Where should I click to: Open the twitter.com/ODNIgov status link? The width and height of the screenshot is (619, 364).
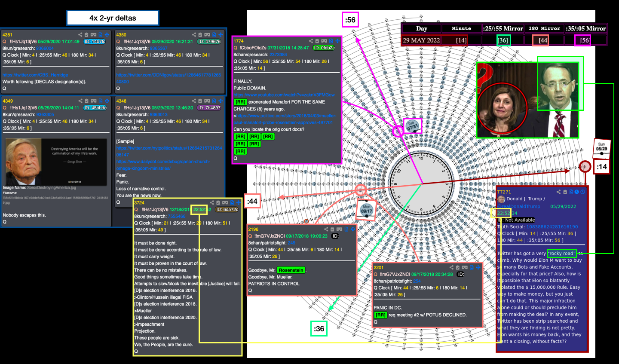169,78
